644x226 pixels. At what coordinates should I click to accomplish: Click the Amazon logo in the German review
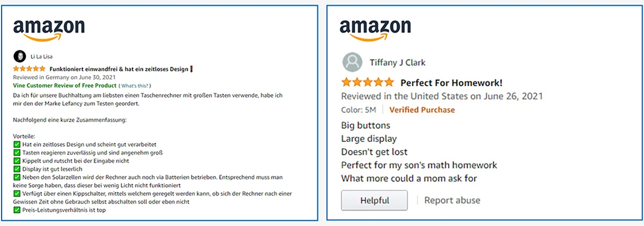click(x=49, y=30)
